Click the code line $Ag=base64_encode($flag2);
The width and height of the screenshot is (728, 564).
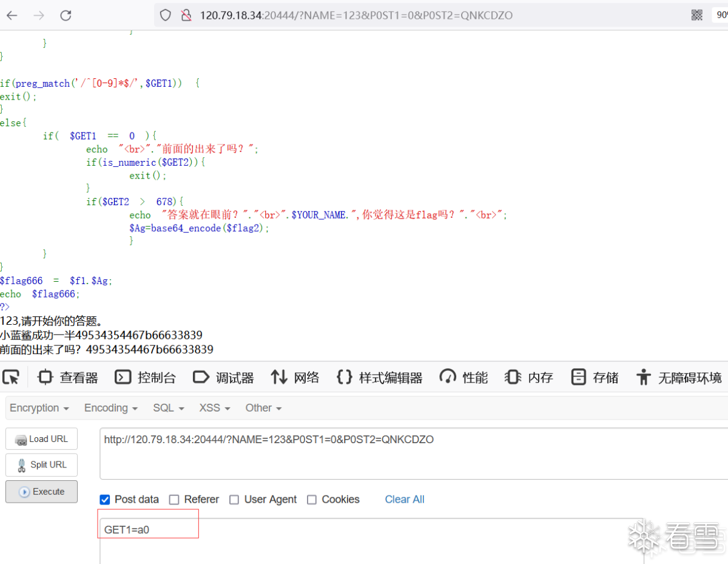(199, 228)
